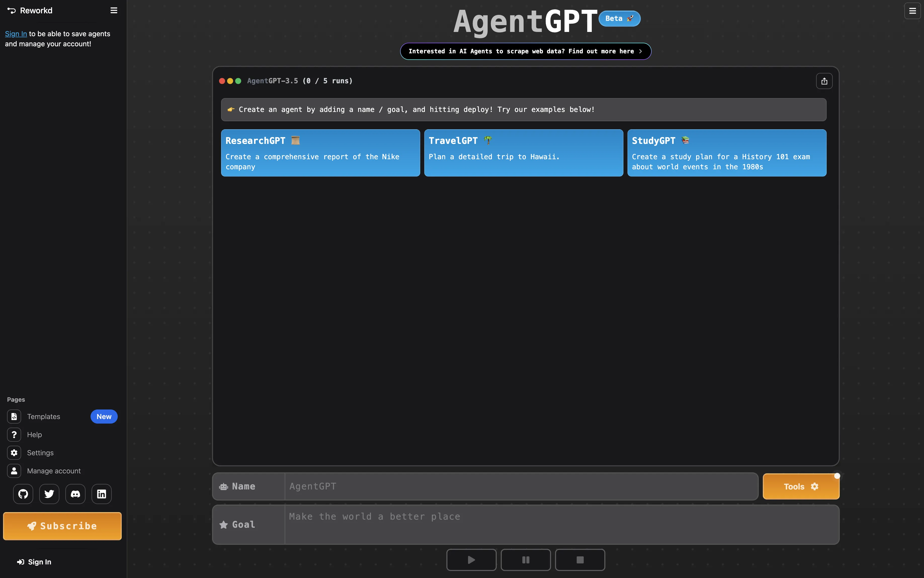Click the Pages section label
The width and height of the screenshot is (924, 578).
coord(16,399)
